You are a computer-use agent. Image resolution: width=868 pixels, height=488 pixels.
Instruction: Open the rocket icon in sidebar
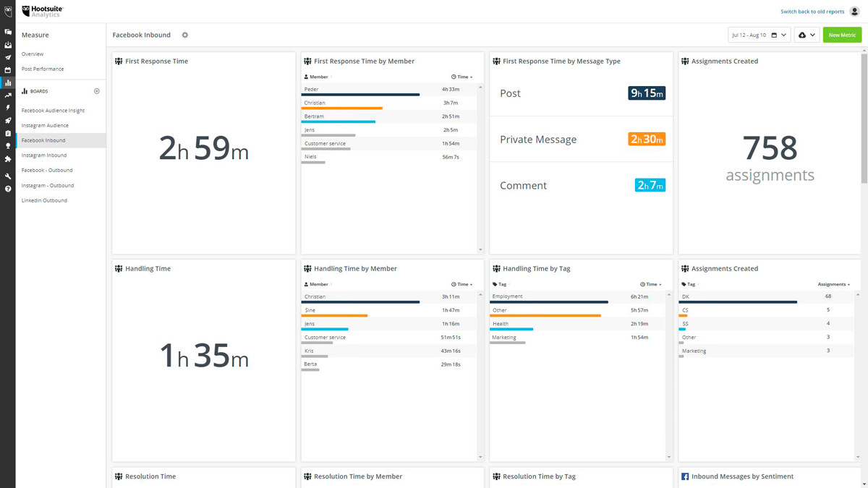pyautogui.click(x=8, y=121)
